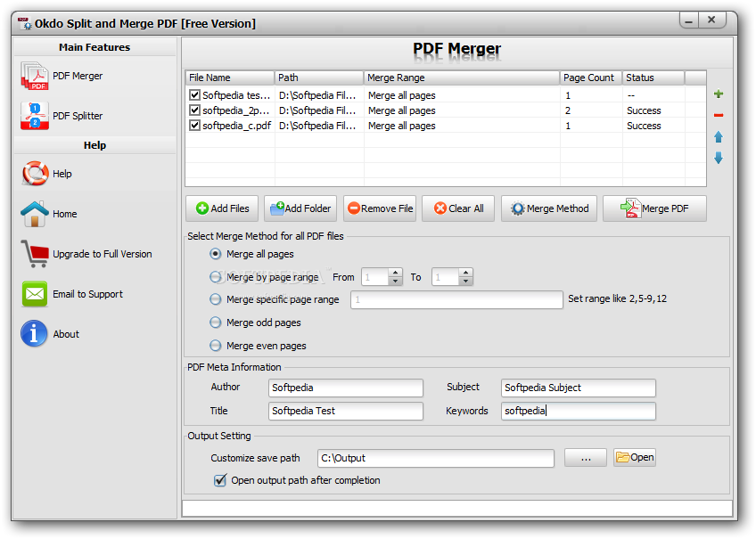
Task: Open the Merge Method button
Action: [549, 208]
